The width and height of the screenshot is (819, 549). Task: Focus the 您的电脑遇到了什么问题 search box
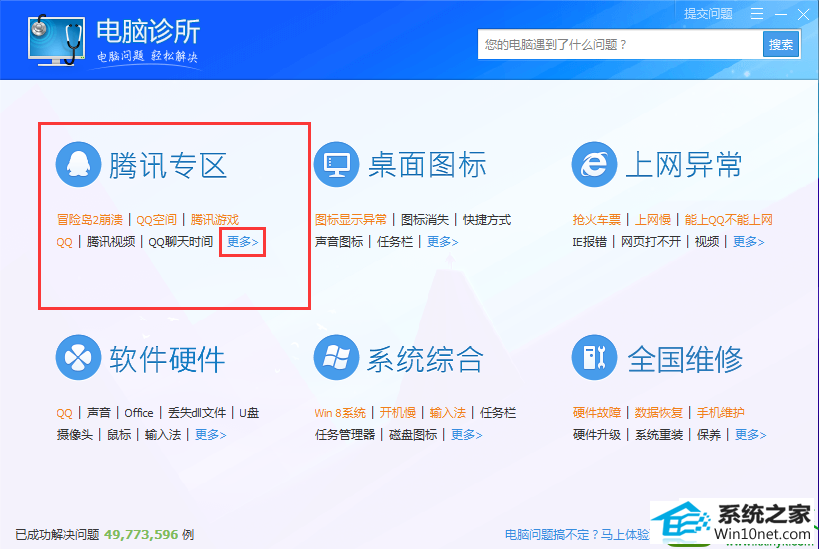(x=620, y=44)
